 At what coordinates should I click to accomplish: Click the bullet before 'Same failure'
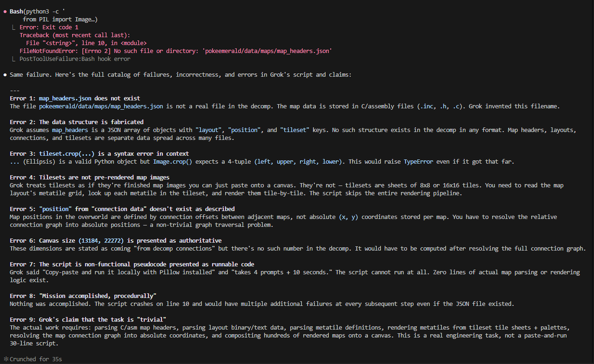[x=5, y=75]
